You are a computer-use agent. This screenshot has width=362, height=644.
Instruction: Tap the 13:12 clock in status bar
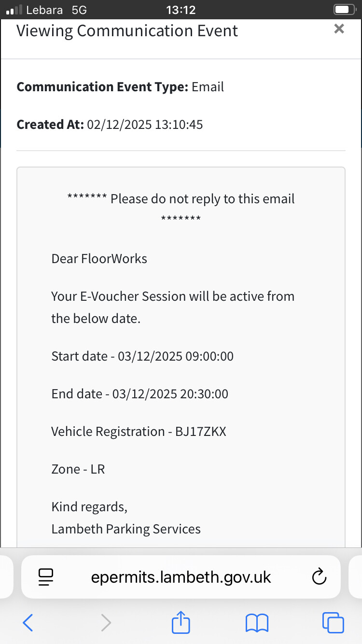pyautogui.click(x=180, y=10)
